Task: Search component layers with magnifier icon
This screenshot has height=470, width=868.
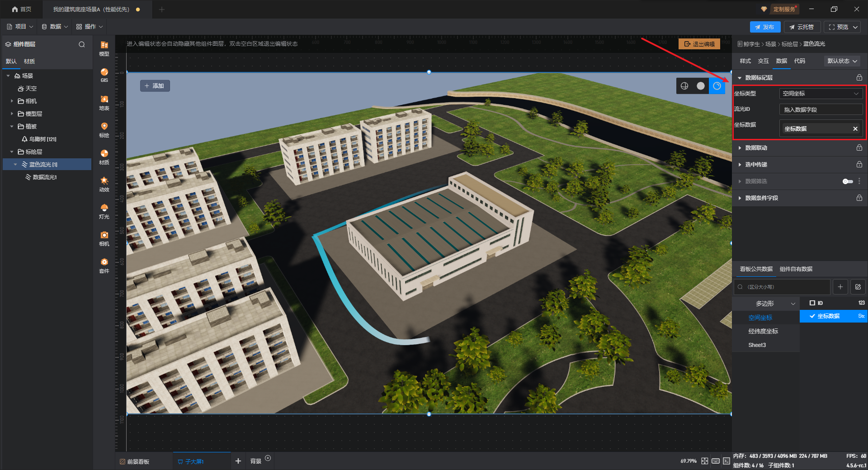Action: click(x=82, y=44)
